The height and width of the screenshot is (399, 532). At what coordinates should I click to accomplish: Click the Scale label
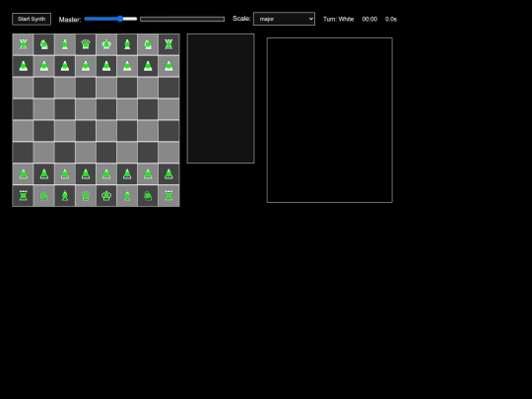click(241, 19)
